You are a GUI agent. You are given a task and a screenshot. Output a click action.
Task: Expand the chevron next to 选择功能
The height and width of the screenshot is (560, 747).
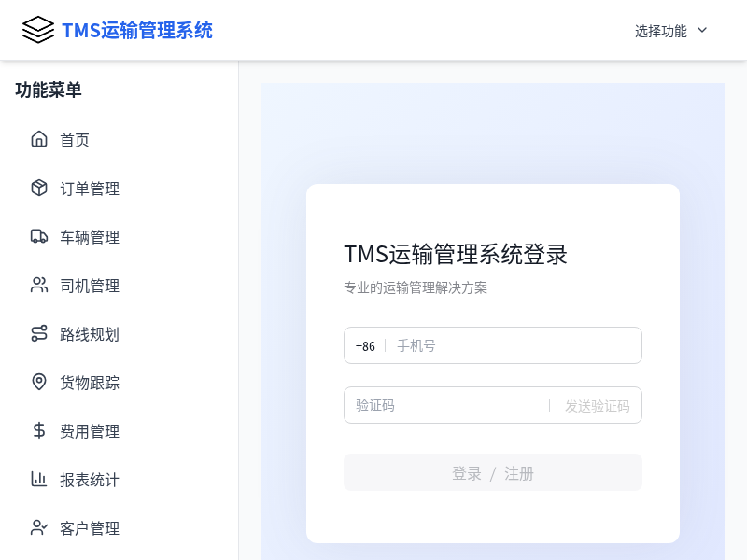(x=702, y=31)
